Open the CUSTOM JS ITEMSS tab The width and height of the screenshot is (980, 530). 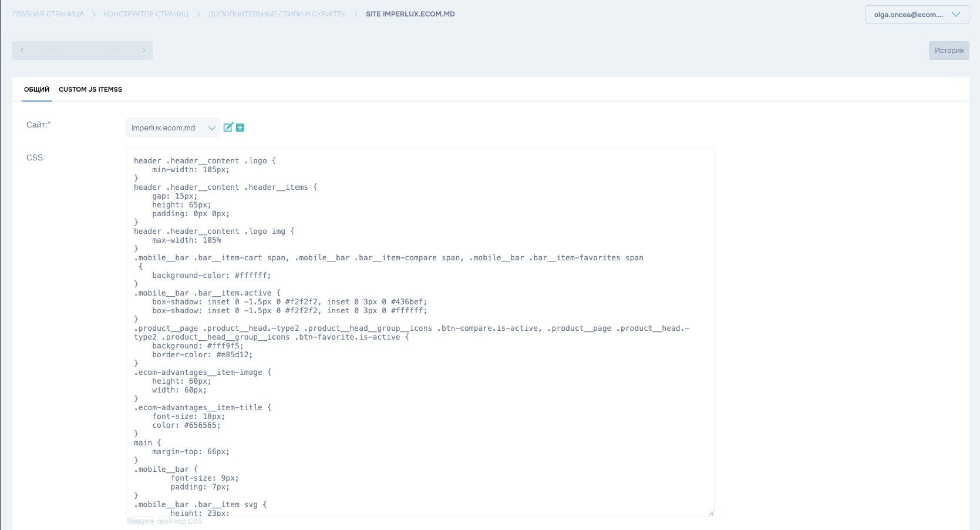(90, 89)
